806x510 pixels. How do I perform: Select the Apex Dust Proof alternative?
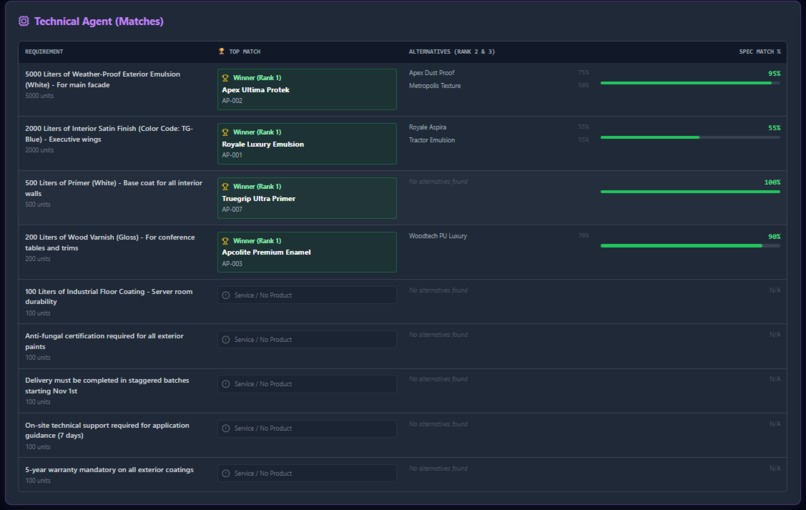click(x=432, y=73)
